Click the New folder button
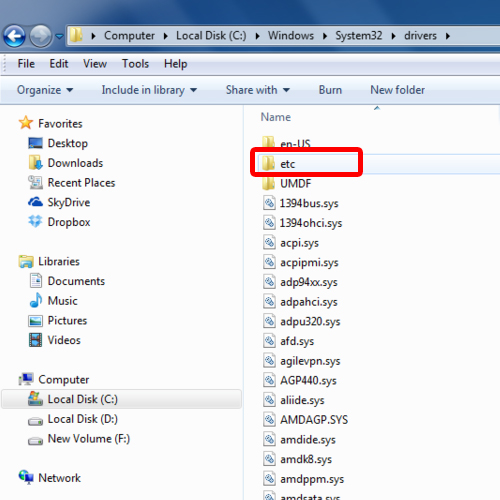 click(398, 90)
